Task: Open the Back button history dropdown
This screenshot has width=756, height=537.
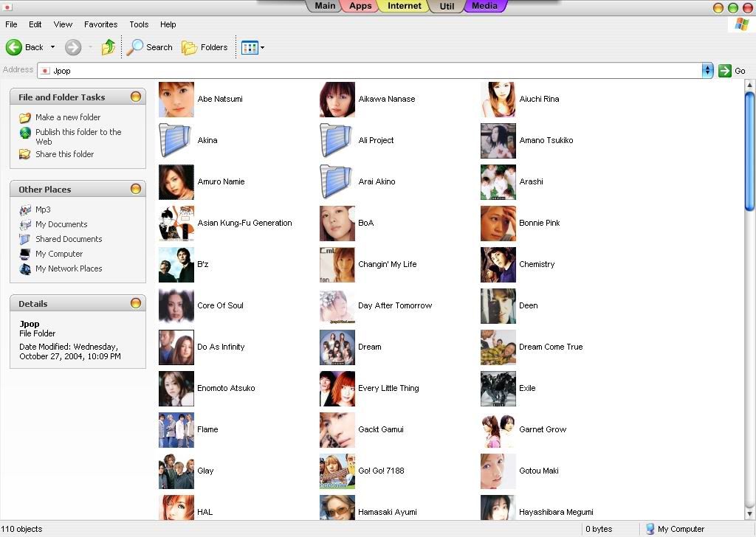Action: [51, 46]
